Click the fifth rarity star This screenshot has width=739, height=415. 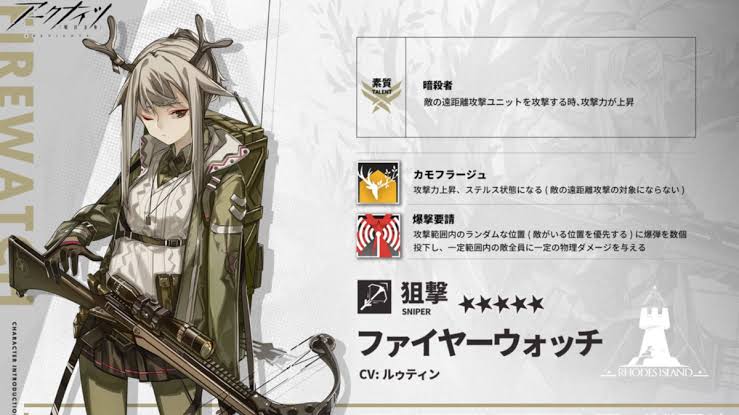535,304
